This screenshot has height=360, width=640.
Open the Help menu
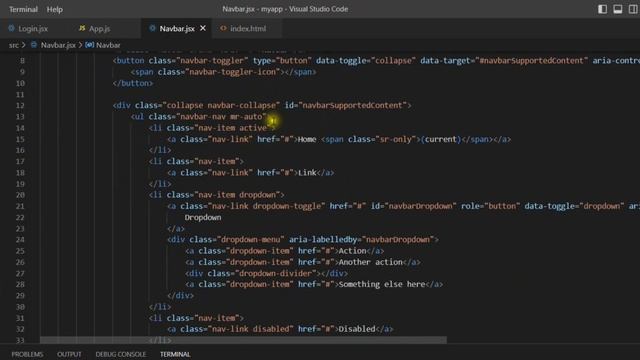[55, 9]
